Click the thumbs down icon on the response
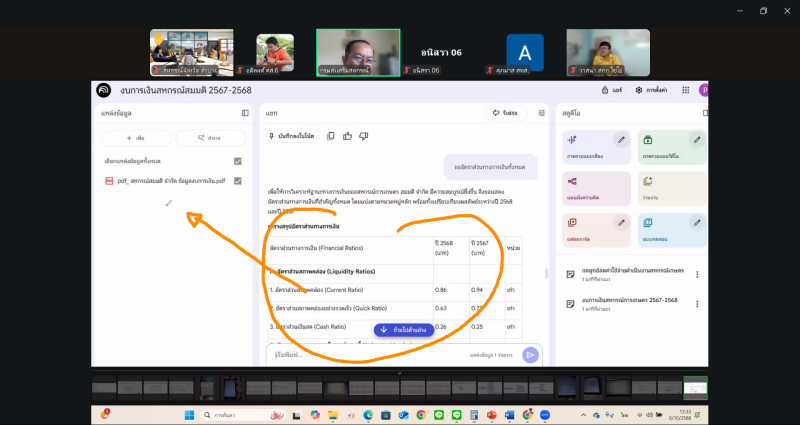The height and width of the screenshot is (425, 800). (x=364, y=135)
